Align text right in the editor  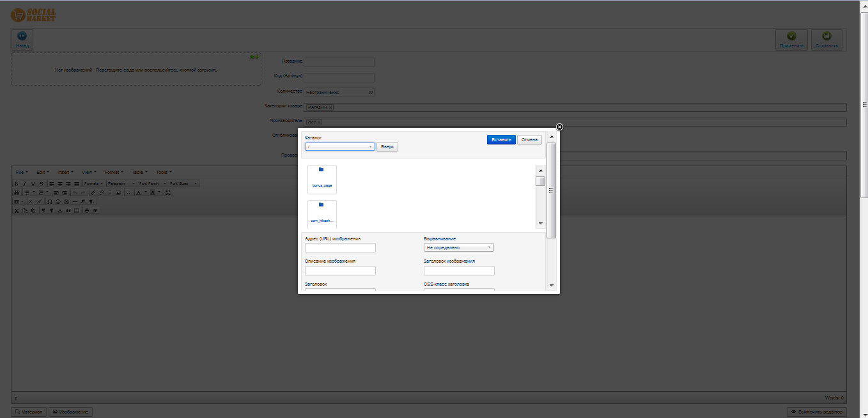coord(68,183)
